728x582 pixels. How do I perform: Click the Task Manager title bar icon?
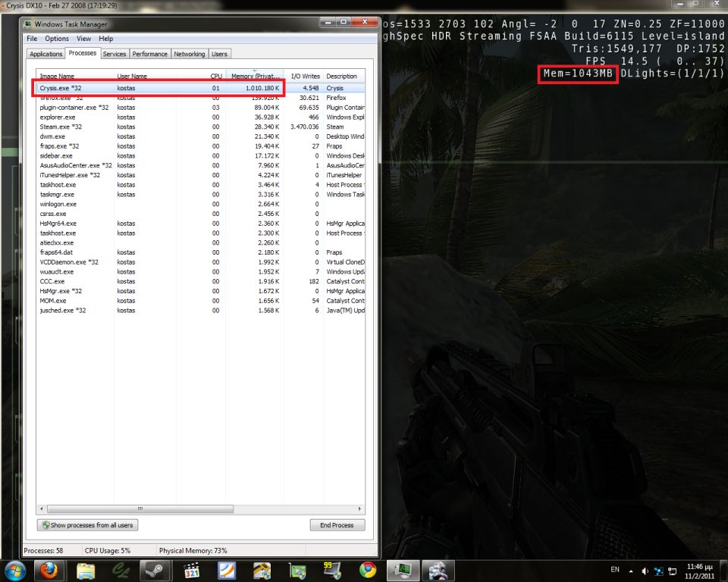tap(28, 24)
